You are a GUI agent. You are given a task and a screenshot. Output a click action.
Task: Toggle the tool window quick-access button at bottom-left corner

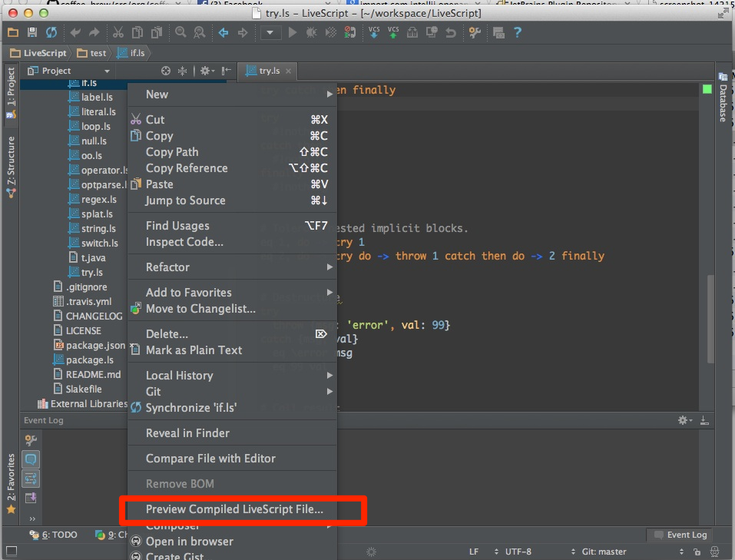(10, 552)
